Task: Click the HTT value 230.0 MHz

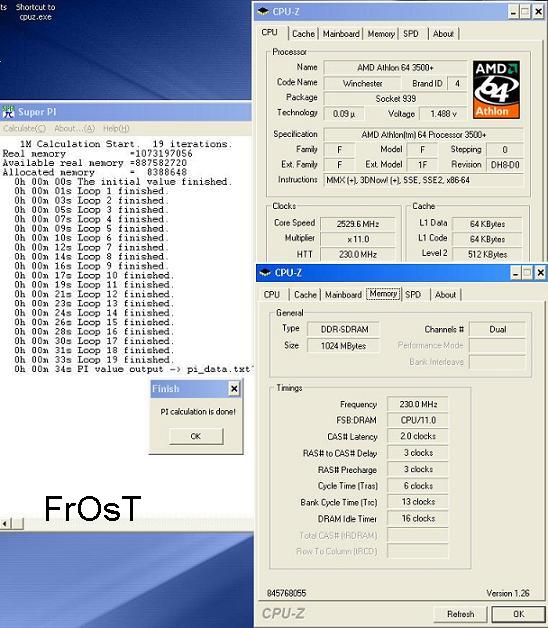Action: pos(358,254)
